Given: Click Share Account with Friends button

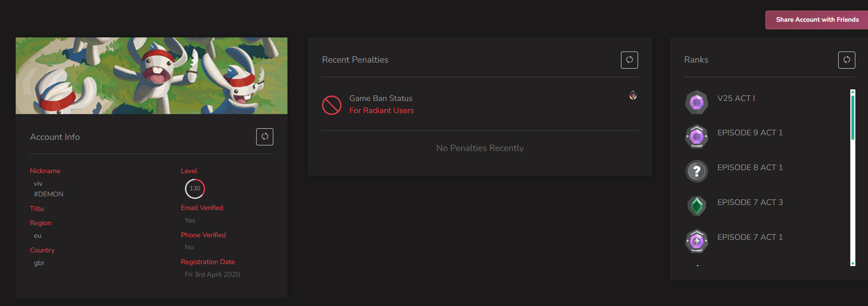Looking at the screenshot, I should 817,20.
